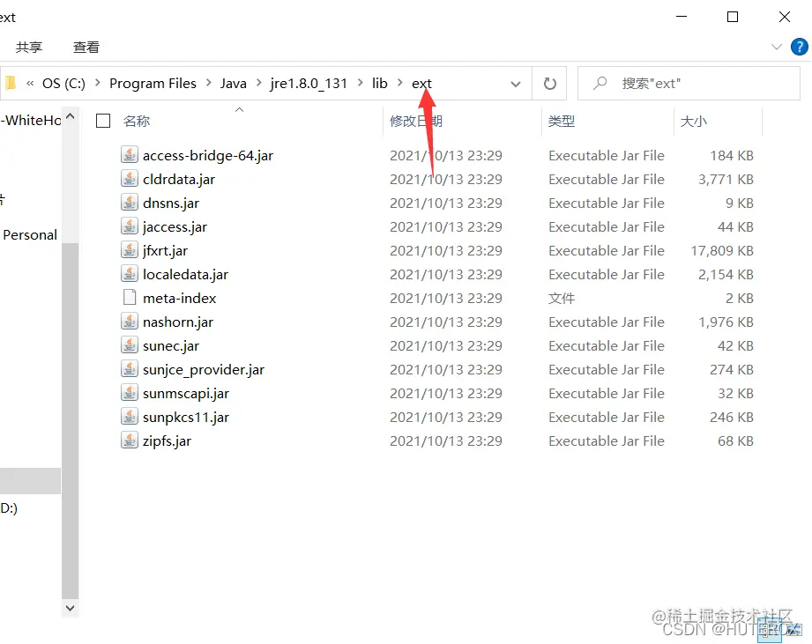The width and height of the screenshot is (812, 644).
Task: Navigate to Java via the breadcrumb
Action: [233, 83]
